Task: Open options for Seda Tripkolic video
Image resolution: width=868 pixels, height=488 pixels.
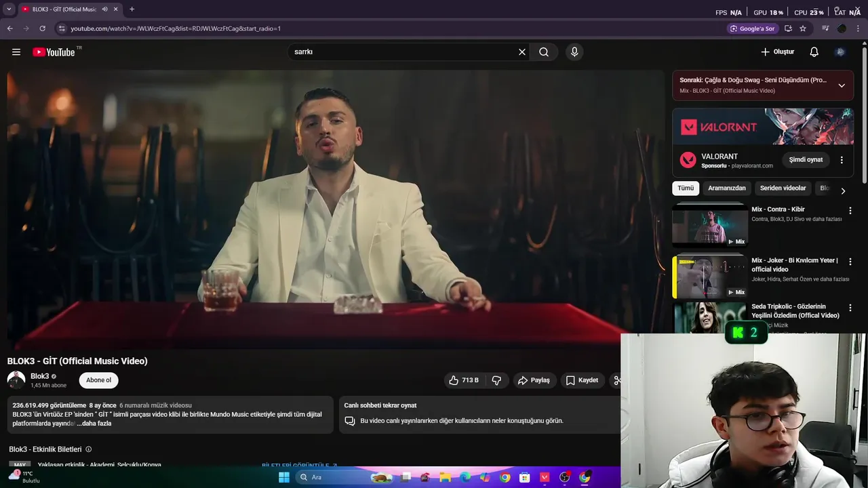Action: point(850,308)
